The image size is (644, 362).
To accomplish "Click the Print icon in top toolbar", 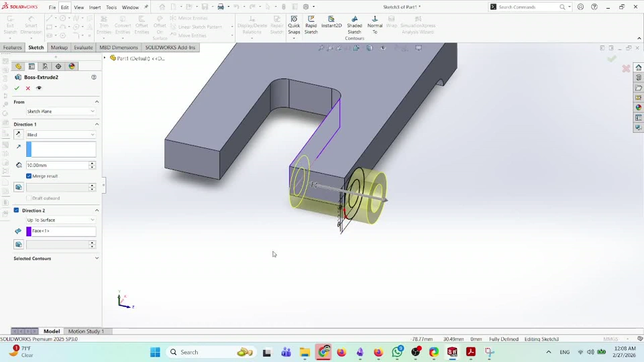I will (x=221, y=7).
